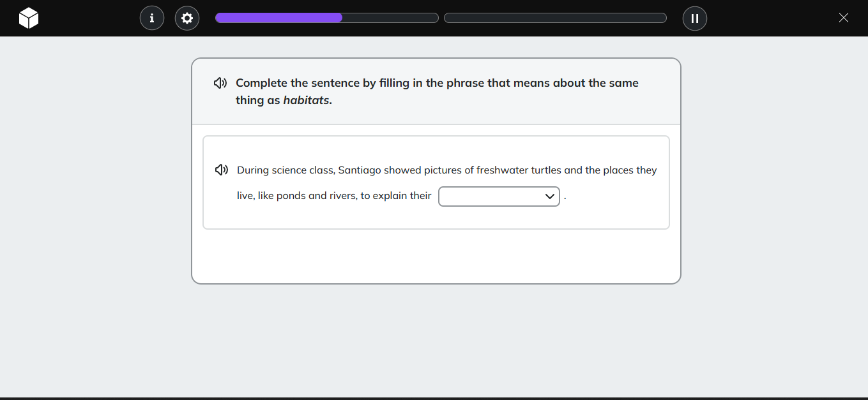868x400 pixels.
Task: Click the sentence card about freshwater turtles
Action: point(436,182)
